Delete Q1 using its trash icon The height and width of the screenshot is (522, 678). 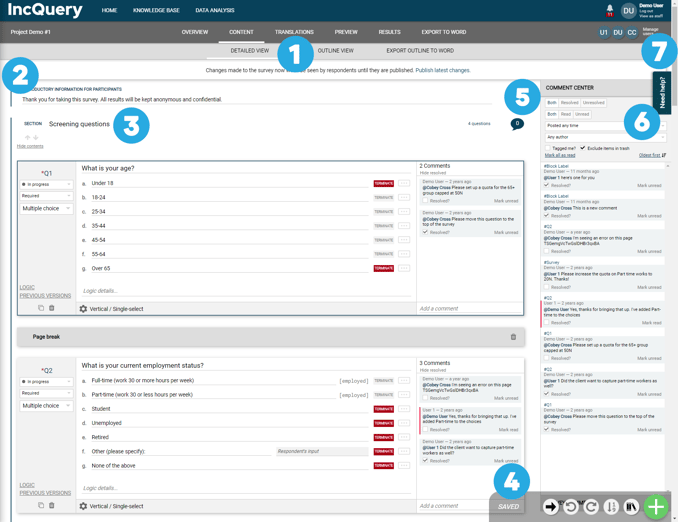click(52, 308)
